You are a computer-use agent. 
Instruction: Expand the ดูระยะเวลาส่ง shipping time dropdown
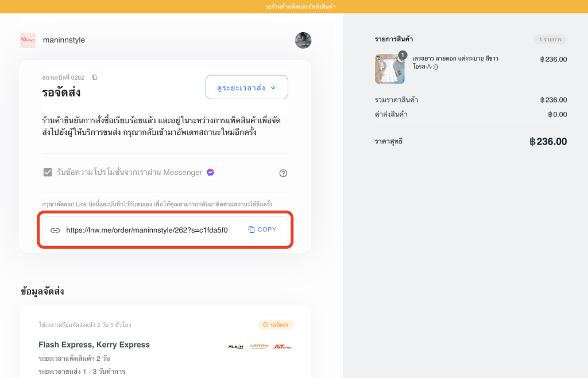[247, 87]
